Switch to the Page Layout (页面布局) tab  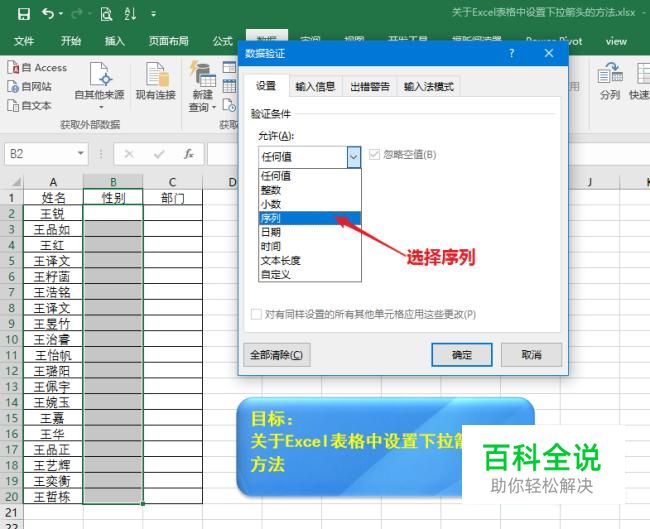169,41
